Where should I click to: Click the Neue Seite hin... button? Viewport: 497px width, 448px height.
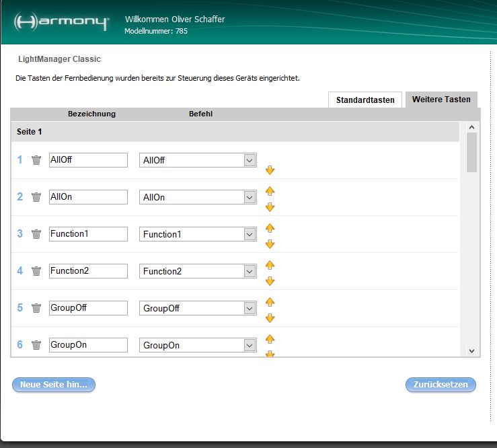[54, 385]
